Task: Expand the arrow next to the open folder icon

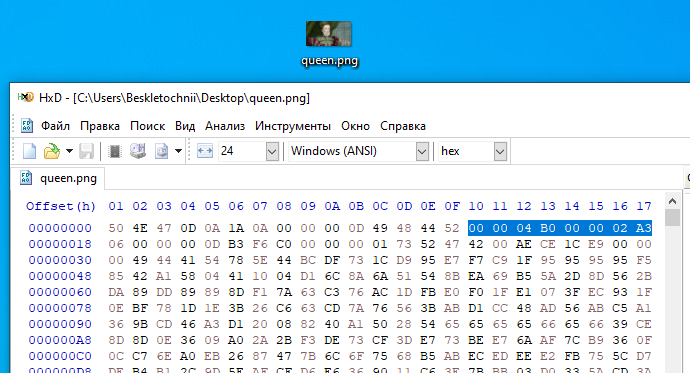Action: (x=69, y=151)
